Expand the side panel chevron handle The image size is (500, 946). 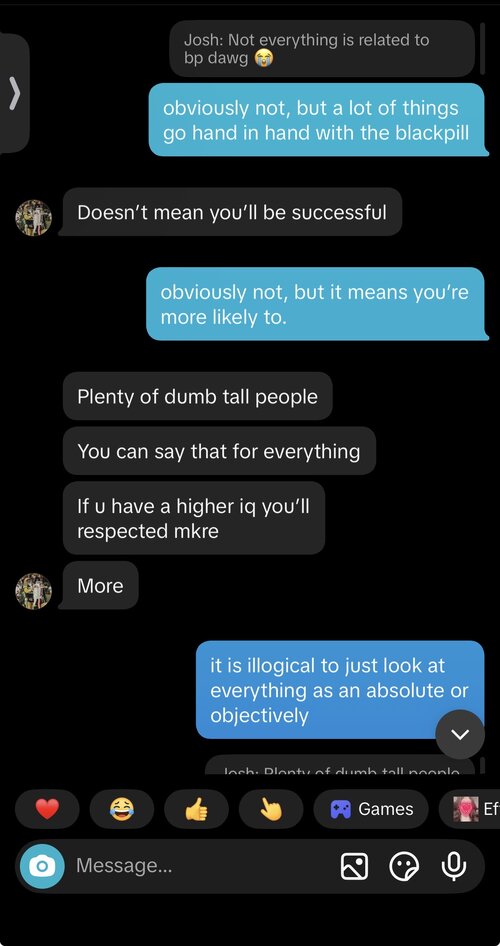point(14,94)
